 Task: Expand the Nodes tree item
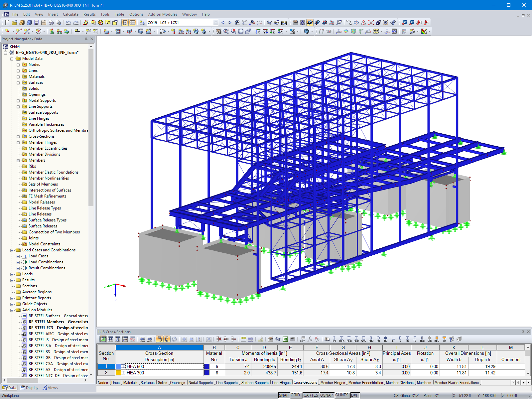point(18,65)
